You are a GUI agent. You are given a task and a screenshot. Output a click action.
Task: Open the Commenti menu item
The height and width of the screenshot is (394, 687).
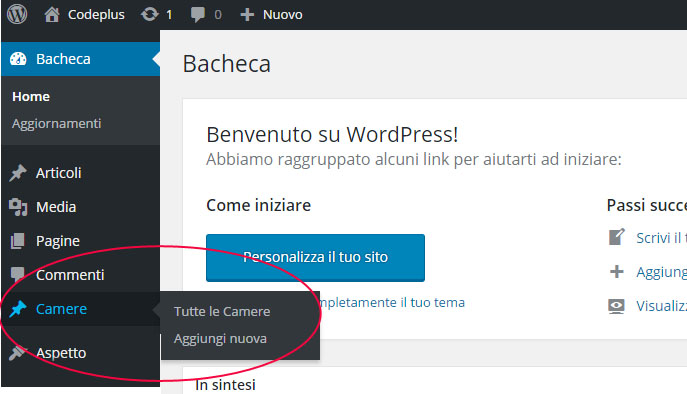click(x=70, y=275)
